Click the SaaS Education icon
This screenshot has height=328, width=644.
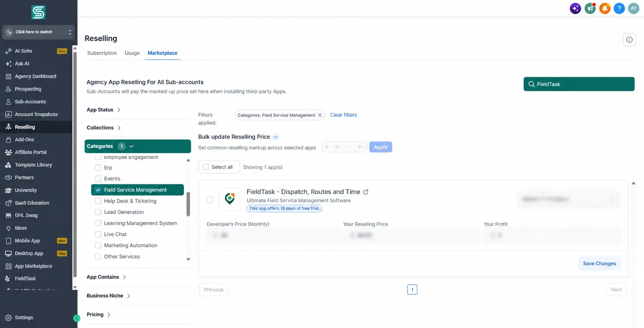click(x=8, y=203)
